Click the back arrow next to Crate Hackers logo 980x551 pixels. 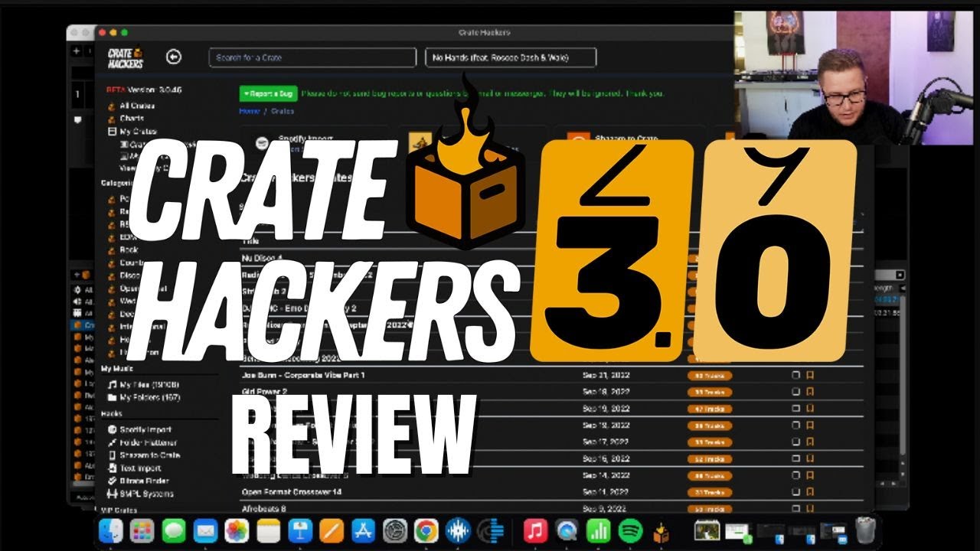point(174,57)
